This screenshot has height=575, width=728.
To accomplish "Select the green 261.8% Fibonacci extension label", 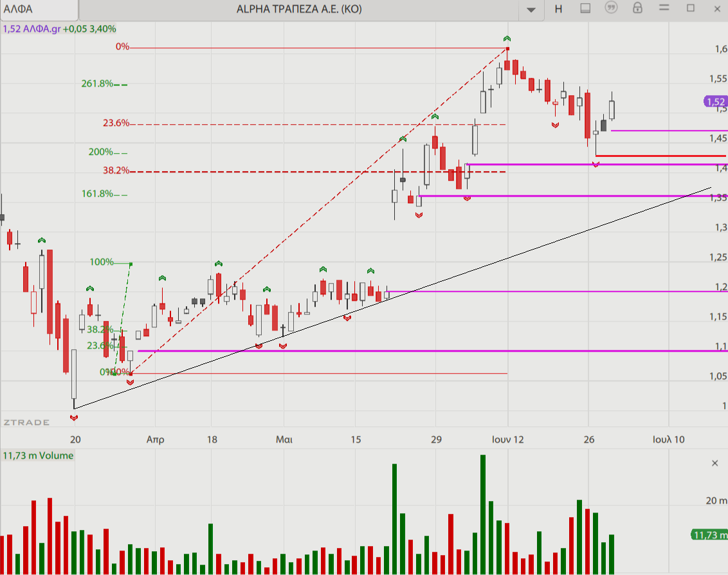I will click(x=98, y=84).
